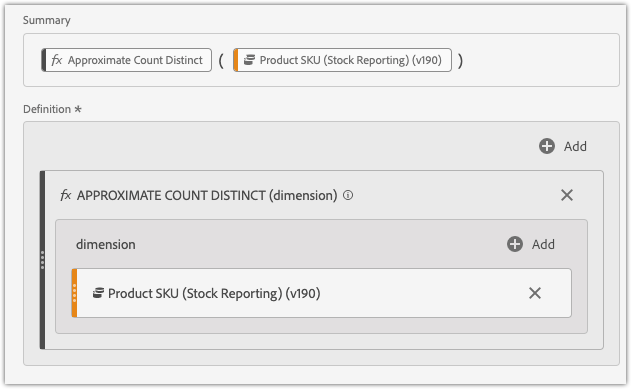Remove the APPROXIMATE COUNT DISTINCT function
Screen dimensions: 631x389
[x=567, y=195]
